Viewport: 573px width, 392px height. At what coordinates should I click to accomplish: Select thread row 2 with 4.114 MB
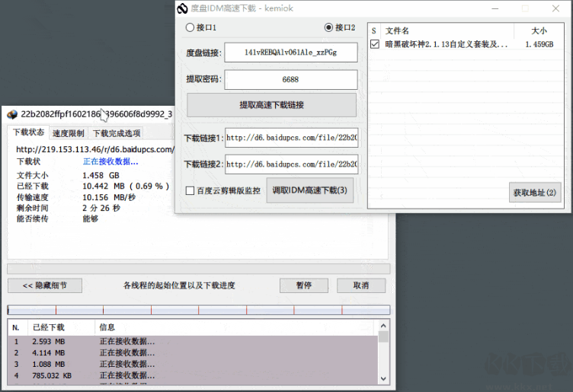[x=194, y=353]
